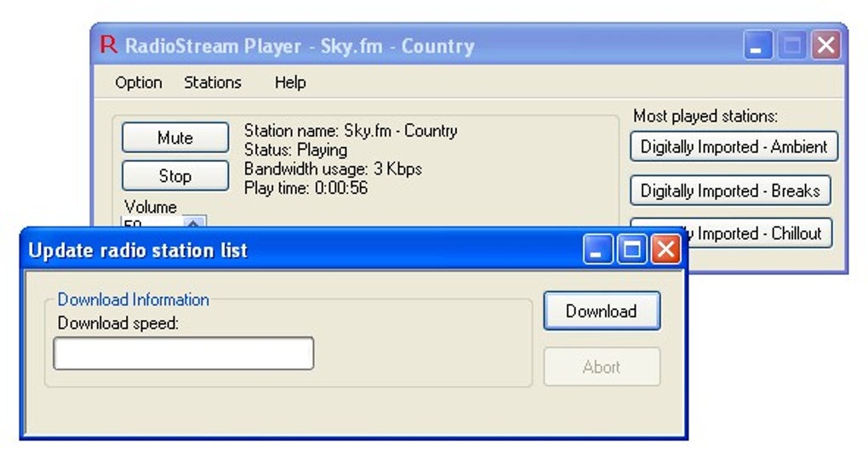Click the RadioStream Player title bar text
The height and width of the screenshot is (451, 868).
300,46
